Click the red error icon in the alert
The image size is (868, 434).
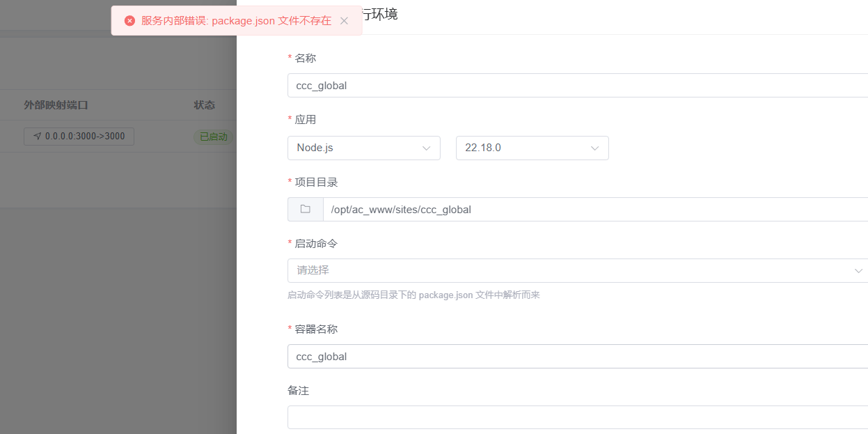pos(129,21)
